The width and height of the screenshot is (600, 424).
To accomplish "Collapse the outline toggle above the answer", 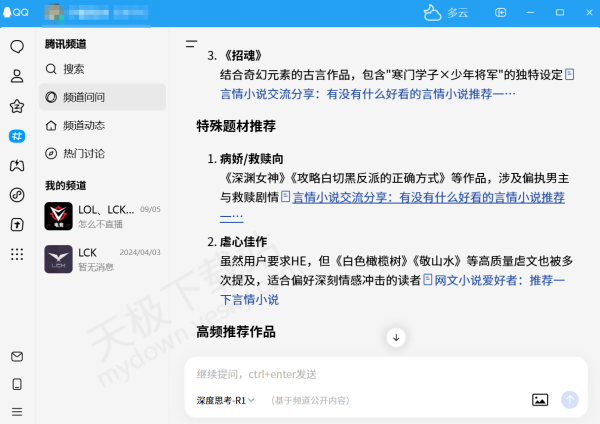I will [191, 44].
